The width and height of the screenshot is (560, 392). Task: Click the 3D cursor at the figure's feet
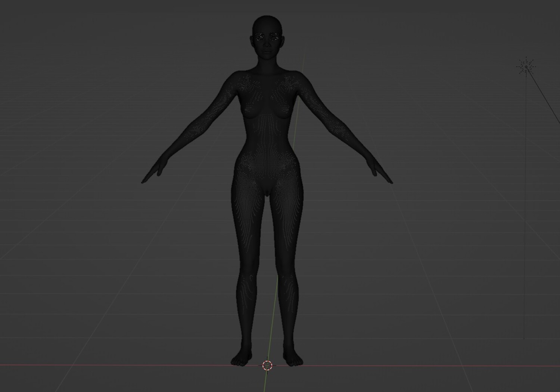pos(267,365)
